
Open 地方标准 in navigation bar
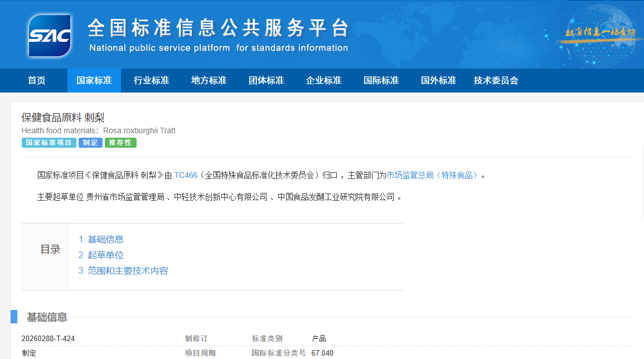click(x=209, y=80)
